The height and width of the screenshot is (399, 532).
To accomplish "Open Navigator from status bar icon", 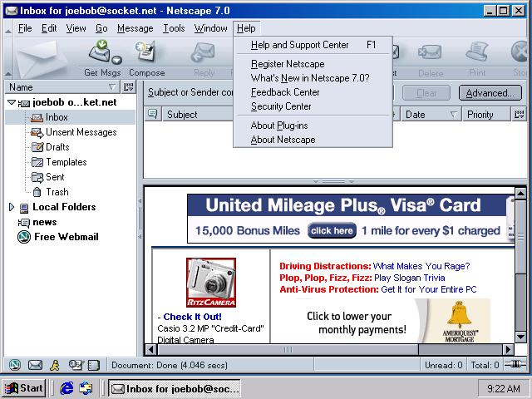I will click(x=15, y=365).
